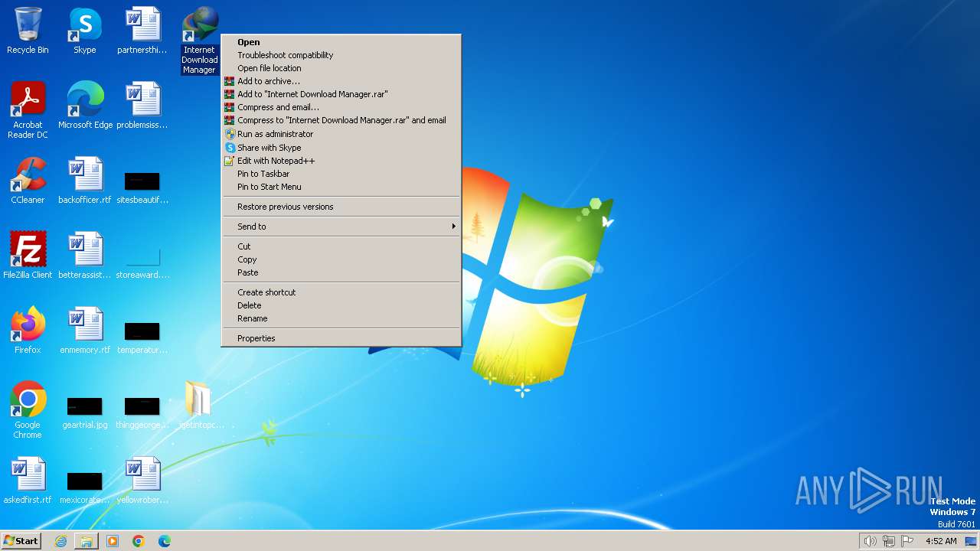Select the Firefox desktop shortcut
This screenshot has height=551, width=980.
point(28,331)
